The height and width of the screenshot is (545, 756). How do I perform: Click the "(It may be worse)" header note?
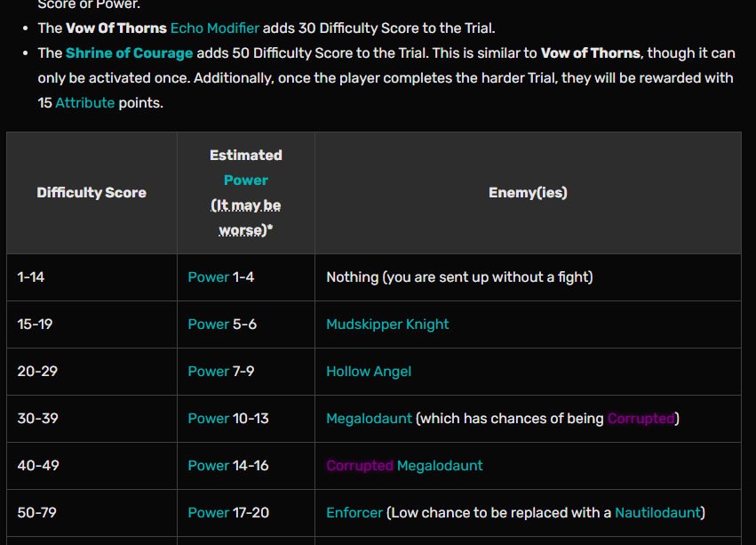coord(245,218)
